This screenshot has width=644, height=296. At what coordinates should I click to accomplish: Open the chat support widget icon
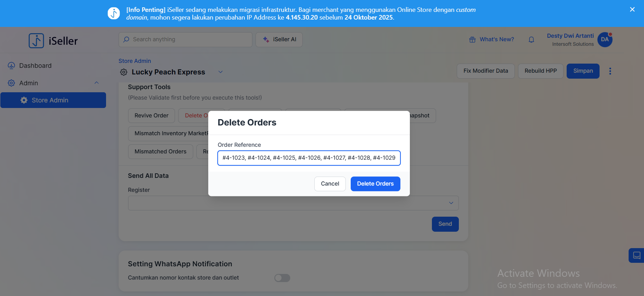pyautogui.click(x=636, y=255)
